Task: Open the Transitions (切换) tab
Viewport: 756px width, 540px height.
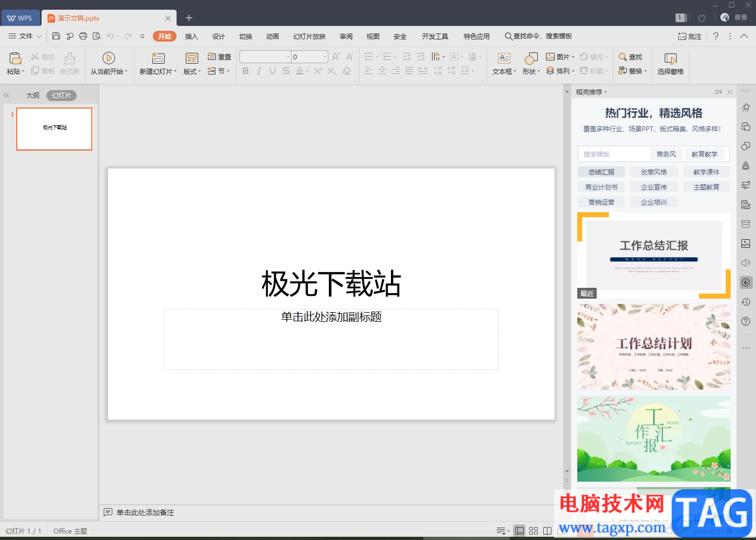Action: (246, 36)
